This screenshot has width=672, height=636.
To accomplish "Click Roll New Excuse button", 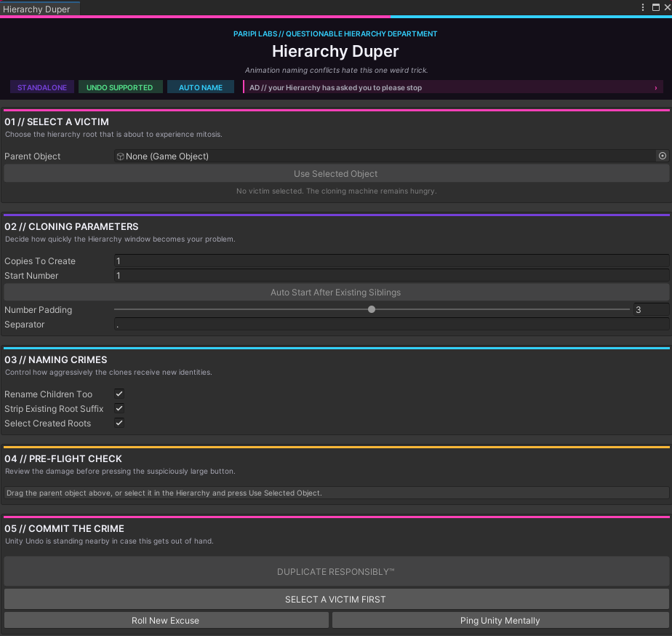I will pyautogui.click(x=166, y=620).
